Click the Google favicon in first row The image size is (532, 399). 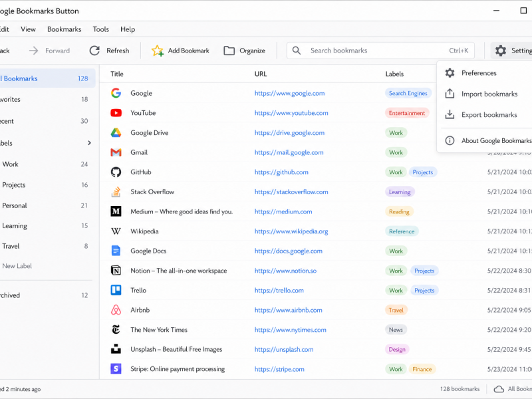[116, 93]
